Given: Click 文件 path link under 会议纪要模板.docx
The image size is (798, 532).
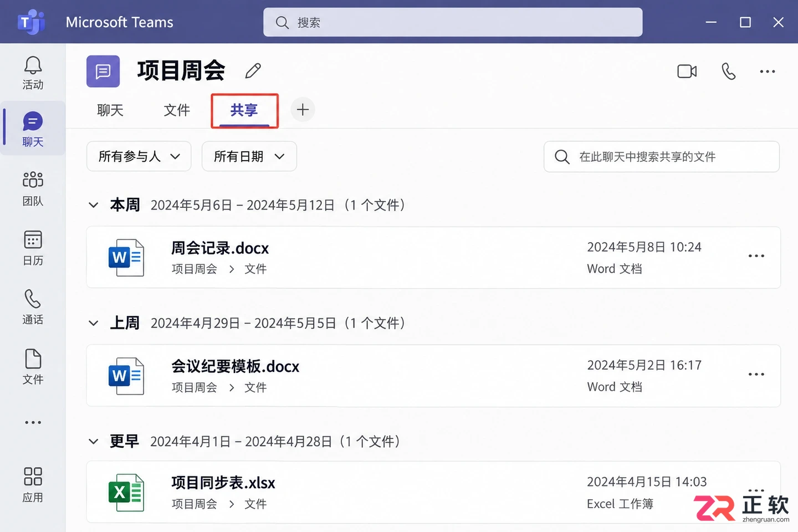Looking at the screenshot, I should click(x=255, y=387).
